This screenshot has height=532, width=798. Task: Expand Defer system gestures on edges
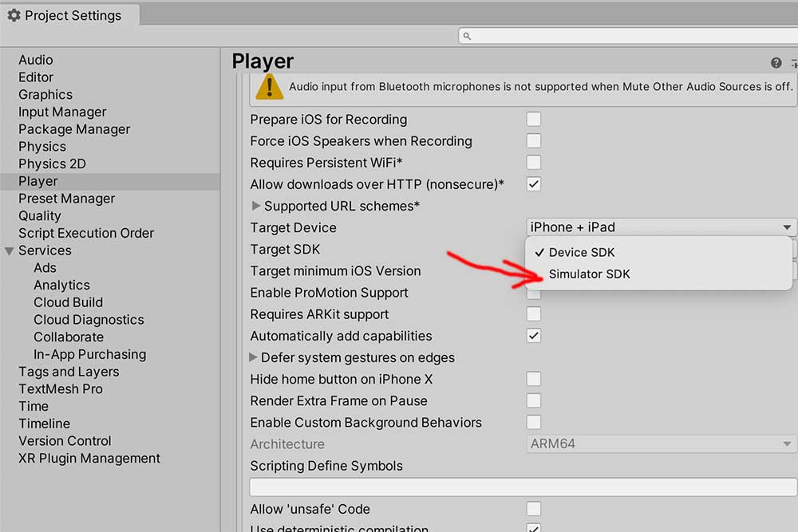[x=253, y=357]
